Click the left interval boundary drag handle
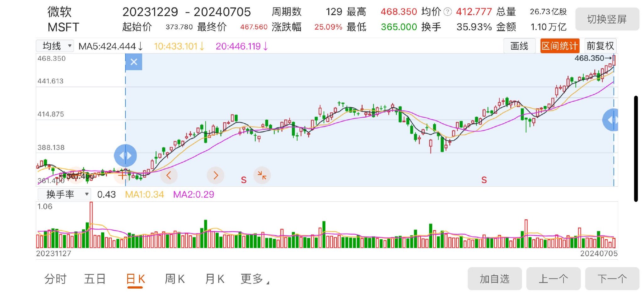Viewport: 644px width, 298px height. [x=125, y=155]
